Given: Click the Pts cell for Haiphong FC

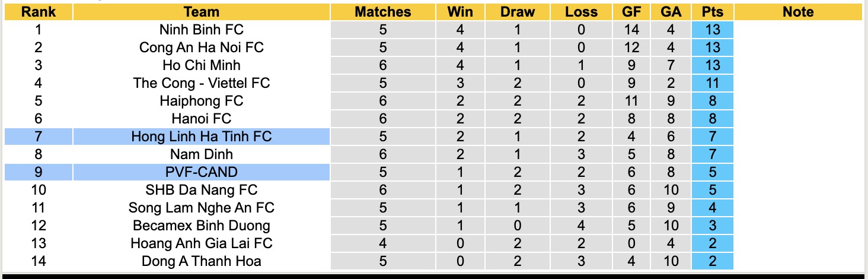Looking at the screenshot, I should tap(712, 101).
